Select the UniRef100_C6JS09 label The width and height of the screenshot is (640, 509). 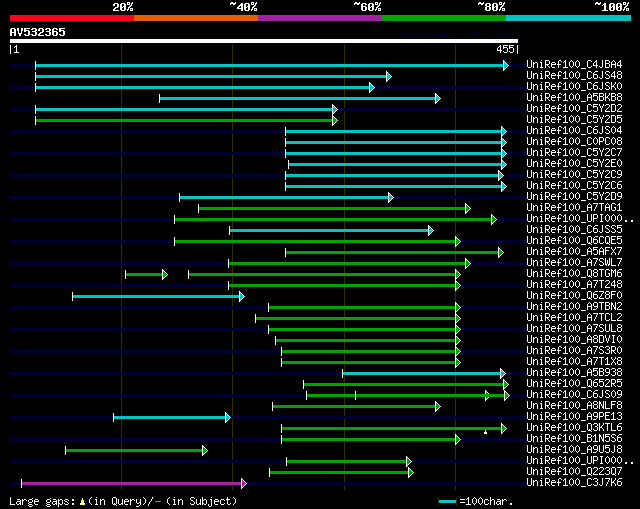coord(574,395)
